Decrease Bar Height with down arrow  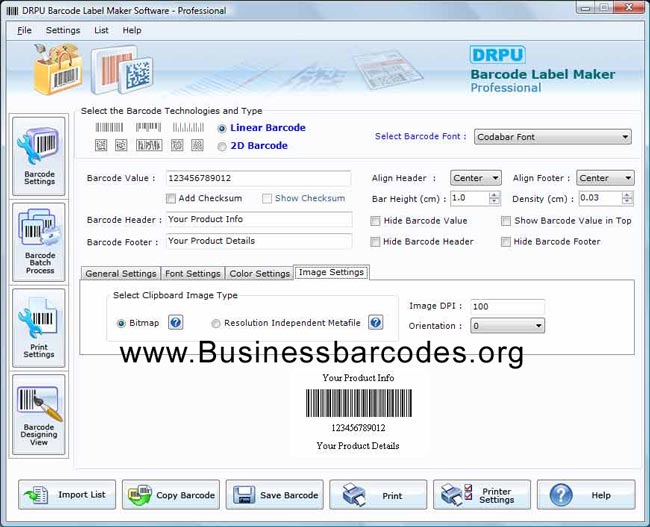(494, 202)
